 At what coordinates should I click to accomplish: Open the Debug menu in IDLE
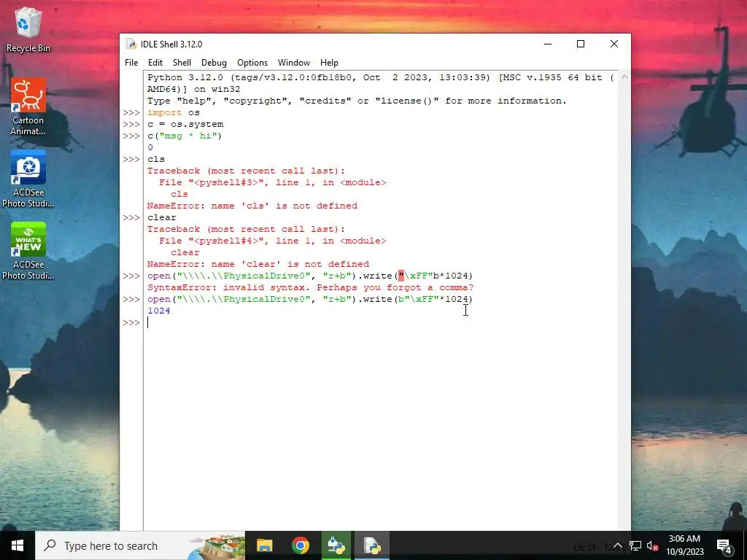point(214,63)
